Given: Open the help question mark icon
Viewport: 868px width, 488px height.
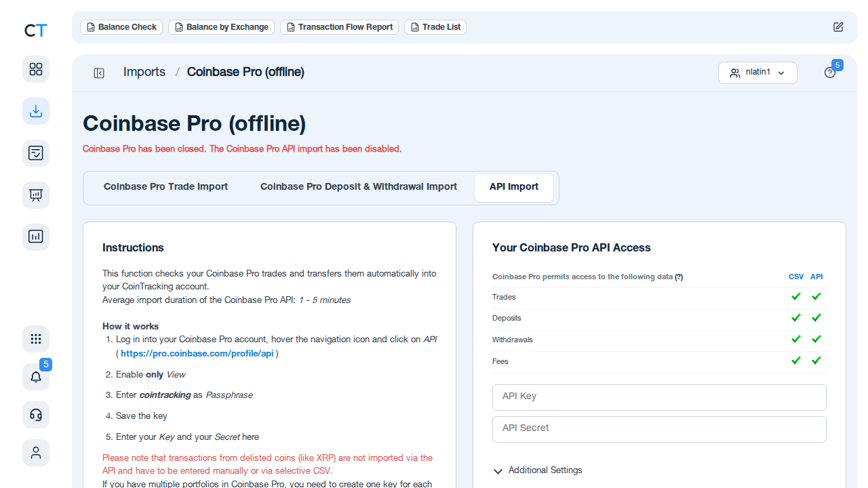Looking at the screenshot, I should click(x=830, y=73).
